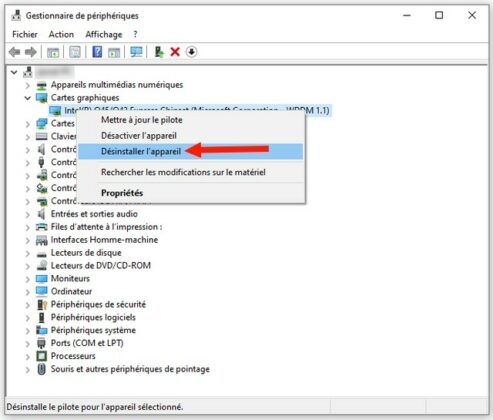Screen dimensions: 493x420
Task: Open the ? help menu
Action: [135, 34]
